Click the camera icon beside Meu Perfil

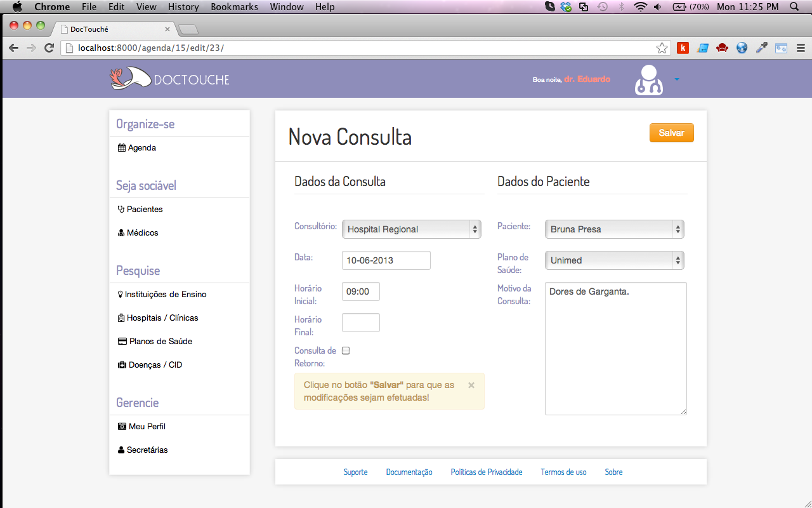point(122,426)
